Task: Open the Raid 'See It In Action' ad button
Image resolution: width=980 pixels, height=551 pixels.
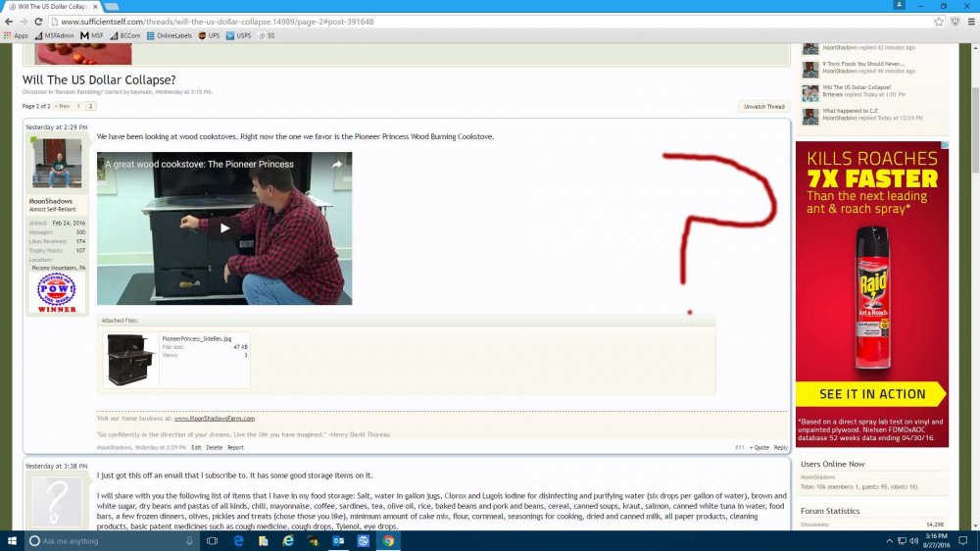Action: point(872,394)
